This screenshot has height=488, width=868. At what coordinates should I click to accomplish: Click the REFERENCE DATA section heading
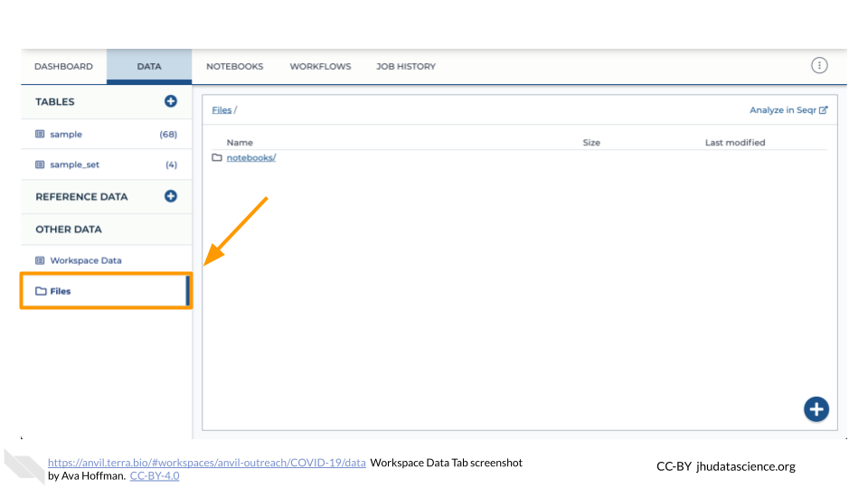point(81,197)
